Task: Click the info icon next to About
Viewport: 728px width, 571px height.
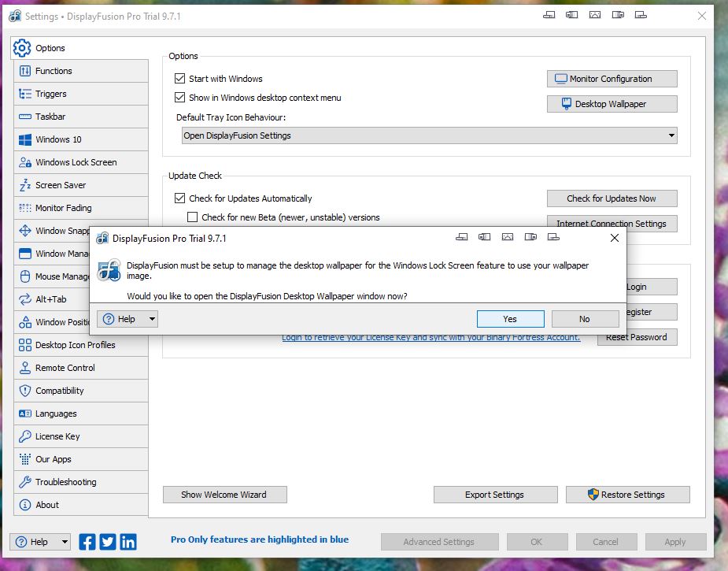Action: [x=24, y=505]
